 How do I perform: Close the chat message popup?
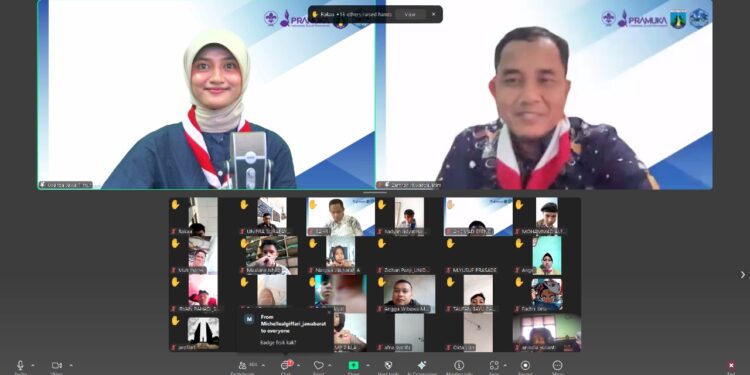tap(329, 312)
